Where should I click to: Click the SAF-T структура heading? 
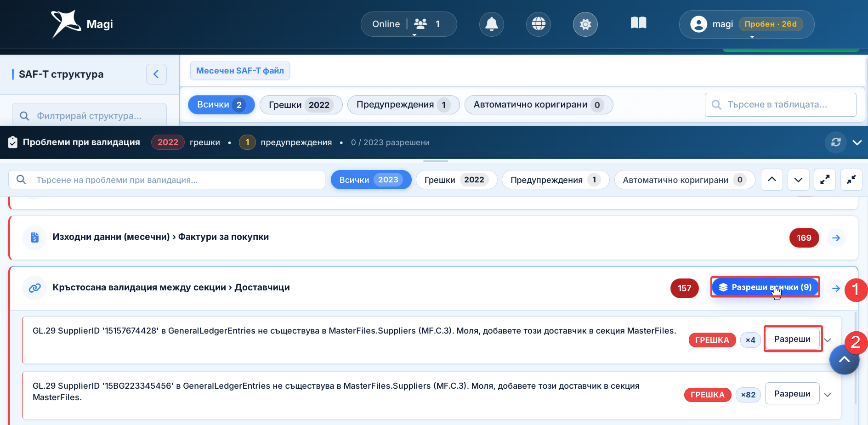pyautogui.click(x=61, y=74)
